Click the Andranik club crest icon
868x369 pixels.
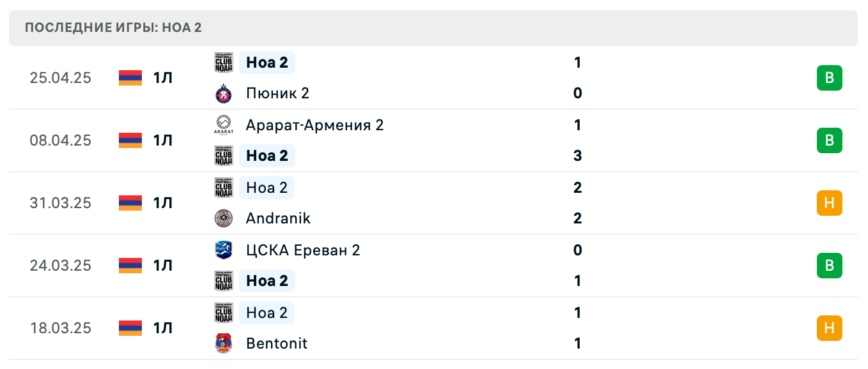click(x=224, y=218)
